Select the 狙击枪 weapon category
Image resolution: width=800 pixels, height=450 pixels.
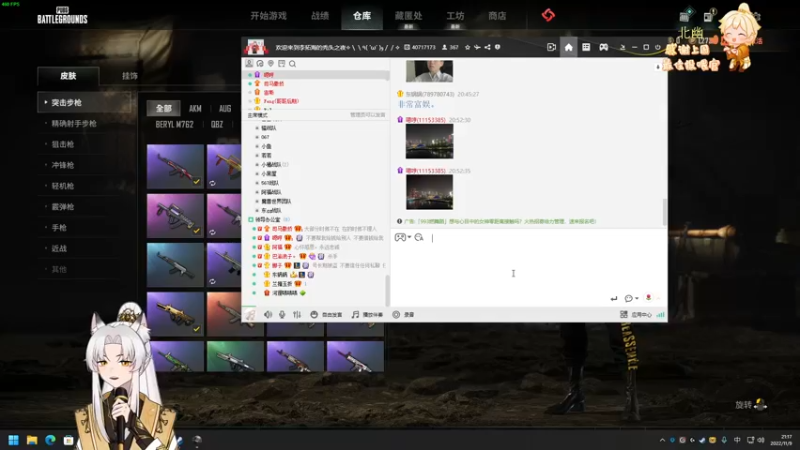63,144
